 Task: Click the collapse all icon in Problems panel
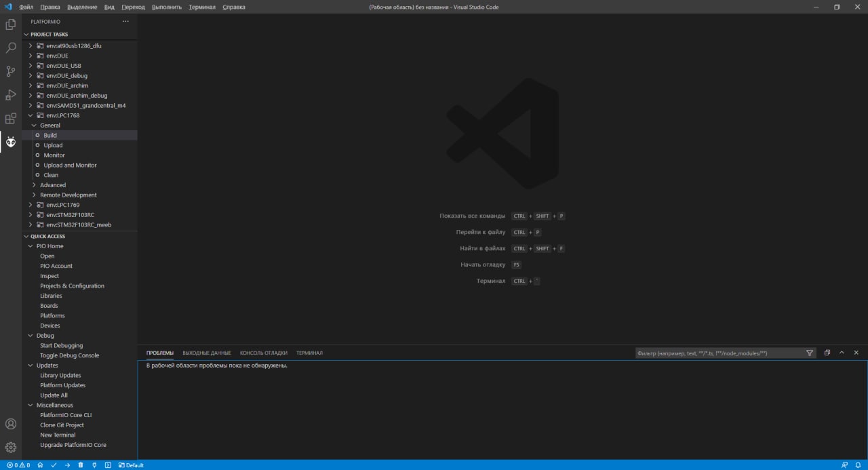tap(827, 353)
